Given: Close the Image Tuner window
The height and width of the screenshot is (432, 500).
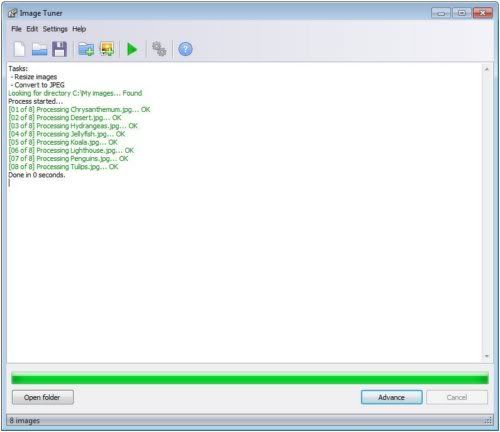Looking at the screenshot, I should (x=483, y=13).
